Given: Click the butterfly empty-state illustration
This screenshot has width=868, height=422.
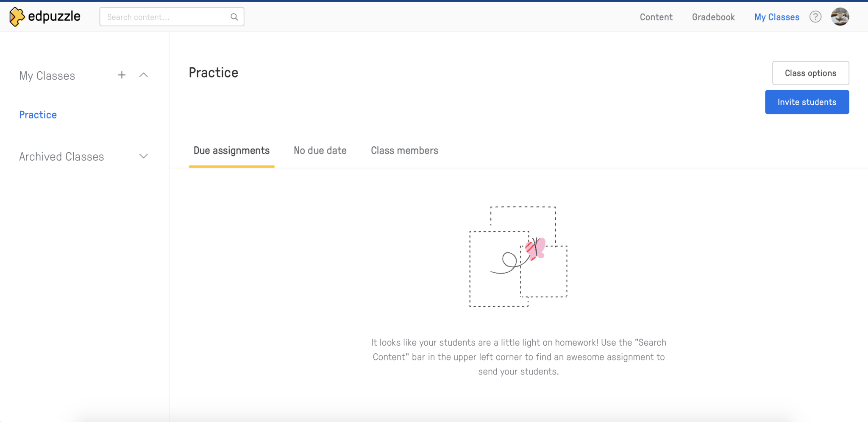Looking at the screenshot, I should (x=518, y=257).
